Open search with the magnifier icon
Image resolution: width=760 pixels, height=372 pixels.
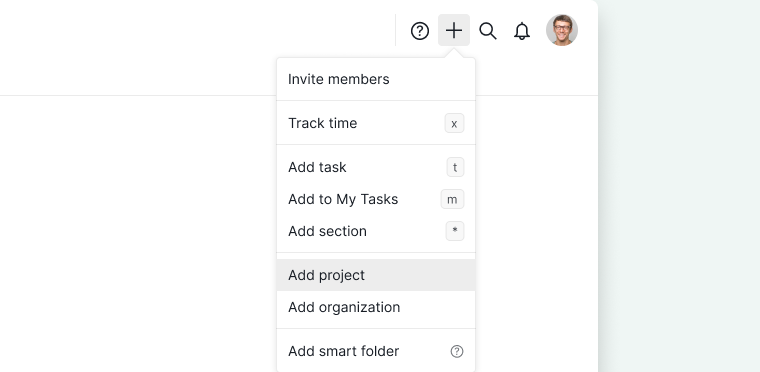click(488, 31)
